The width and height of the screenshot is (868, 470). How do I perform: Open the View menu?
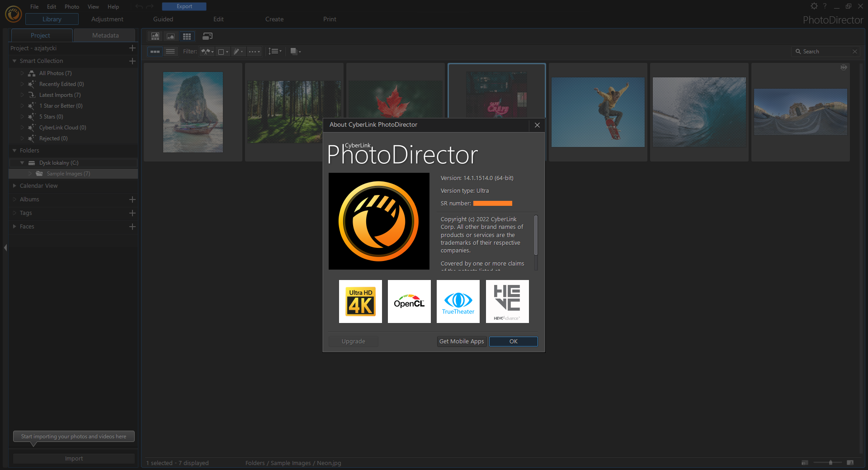[93, 7]
